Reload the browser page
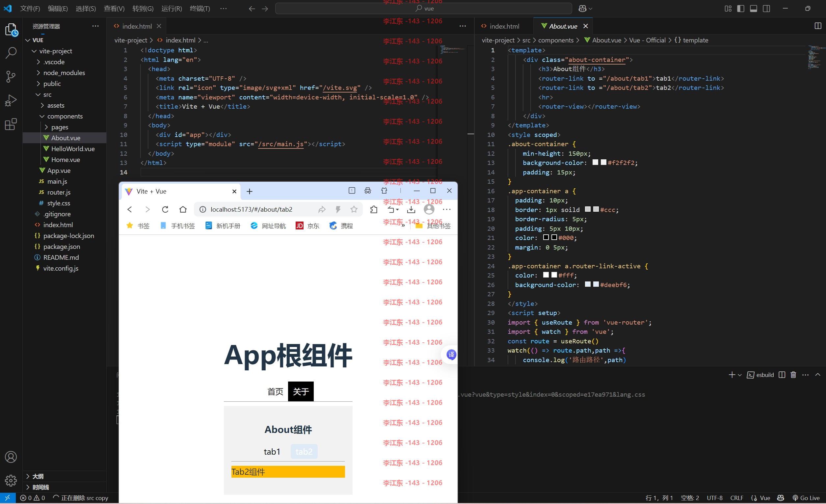Image resolution: width=826 pixels, height=504 pixels. [165, 209]
